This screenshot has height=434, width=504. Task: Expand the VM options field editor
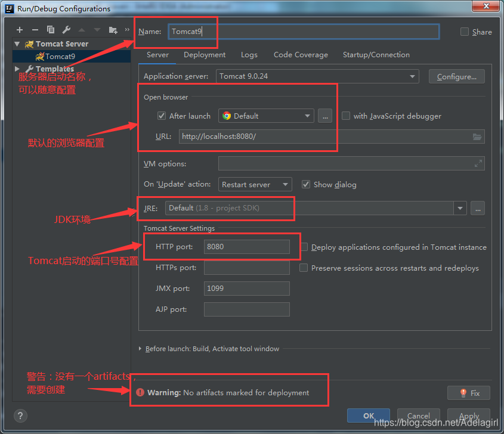478,163
